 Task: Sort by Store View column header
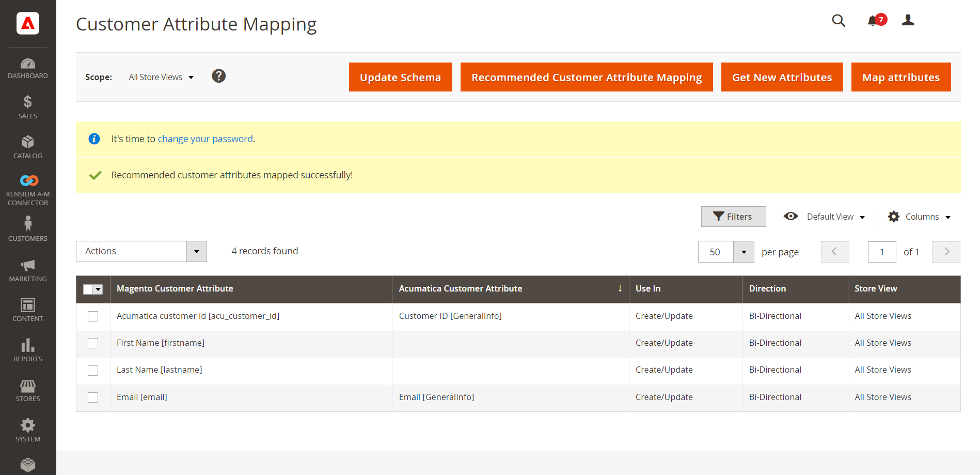tap(904, 289)
